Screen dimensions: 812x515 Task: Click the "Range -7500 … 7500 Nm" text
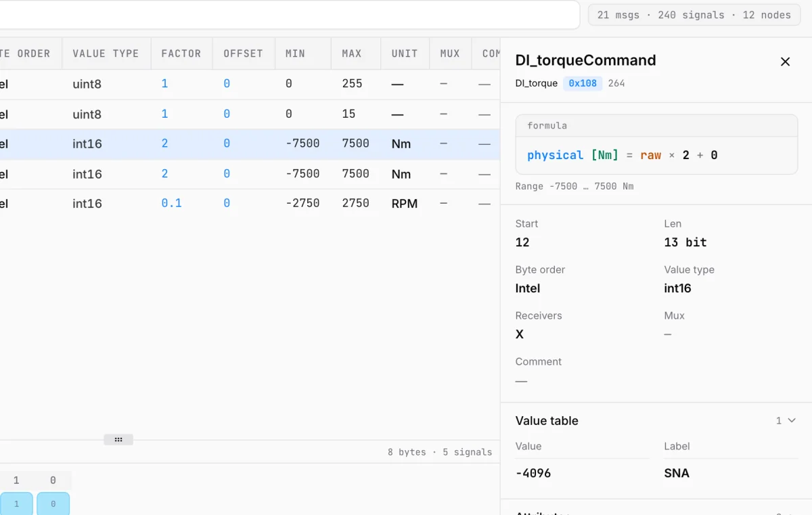click(x=574, y=186)
